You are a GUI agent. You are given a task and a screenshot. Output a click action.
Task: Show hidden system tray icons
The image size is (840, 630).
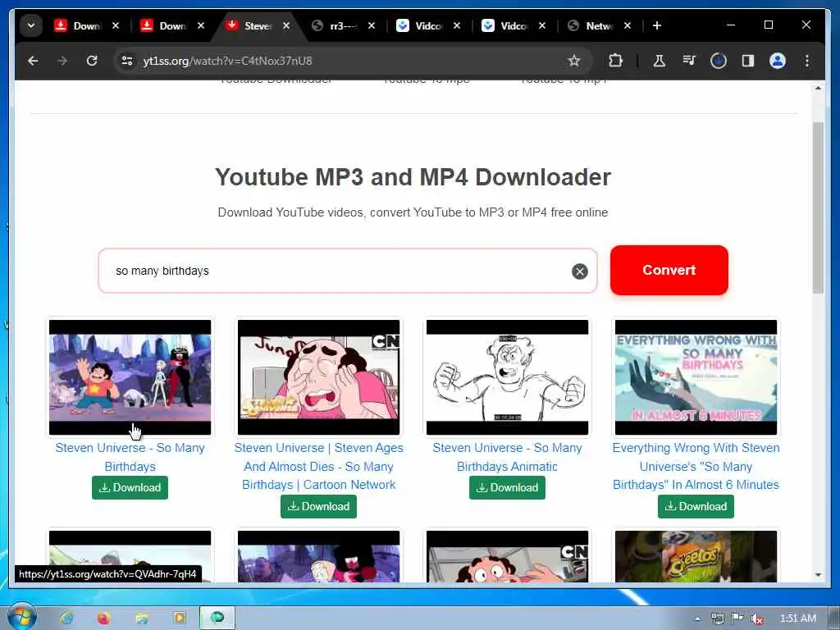pyautogui.click(x=697, y=619)
